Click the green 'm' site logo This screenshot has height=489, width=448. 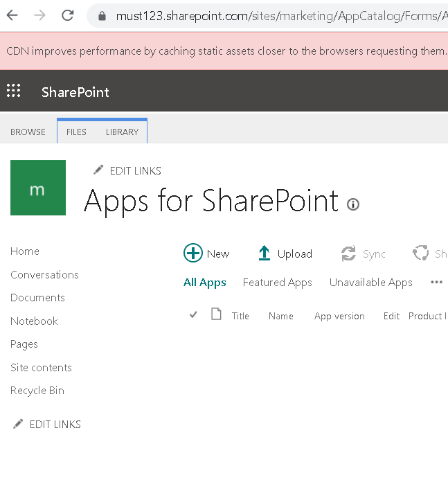38,188
